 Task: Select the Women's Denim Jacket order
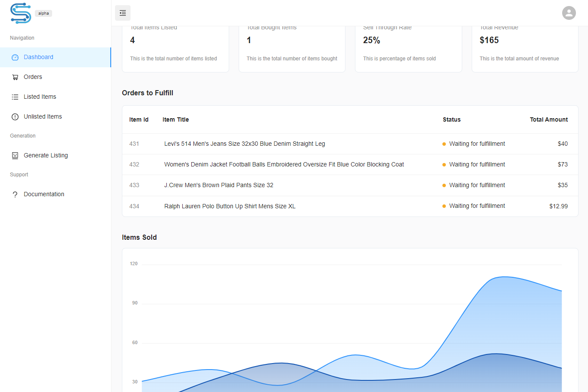coord(284,165)
